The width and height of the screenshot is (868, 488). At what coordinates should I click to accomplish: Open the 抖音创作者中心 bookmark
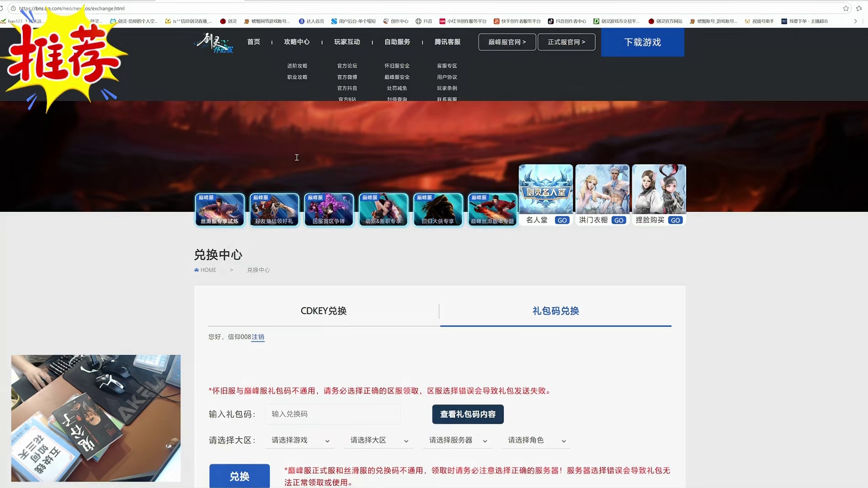pos(567,21)
